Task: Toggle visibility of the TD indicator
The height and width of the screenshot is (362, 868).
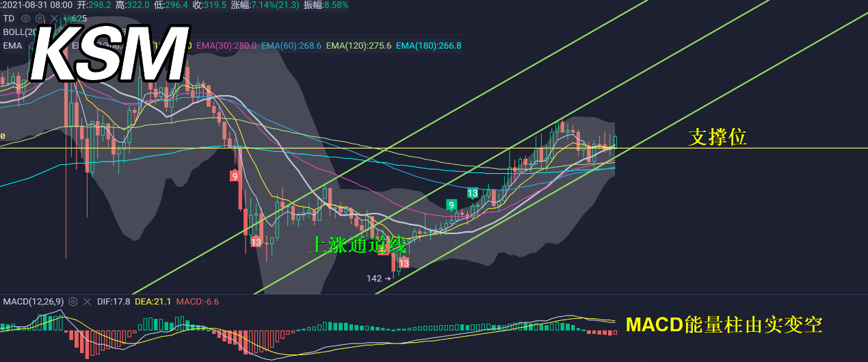Action: 26,18
